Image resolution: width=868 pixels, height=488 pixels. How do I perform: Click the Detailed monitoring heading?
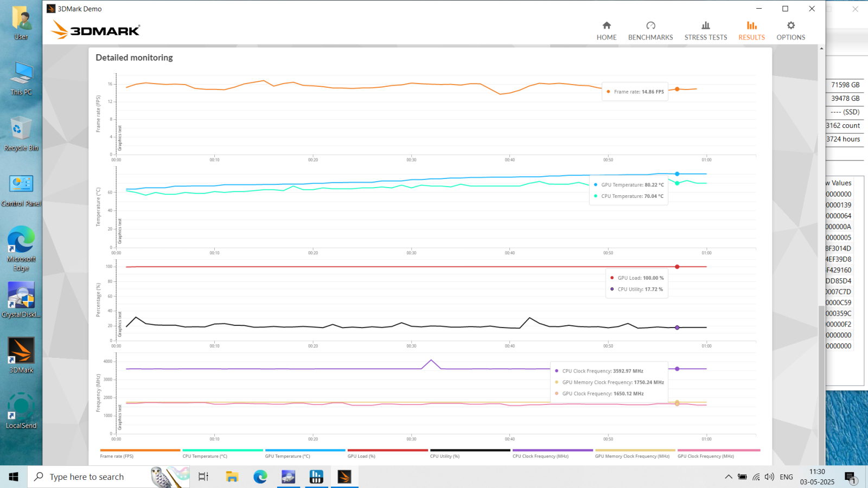pyautogui.click(x=134, y=57)
